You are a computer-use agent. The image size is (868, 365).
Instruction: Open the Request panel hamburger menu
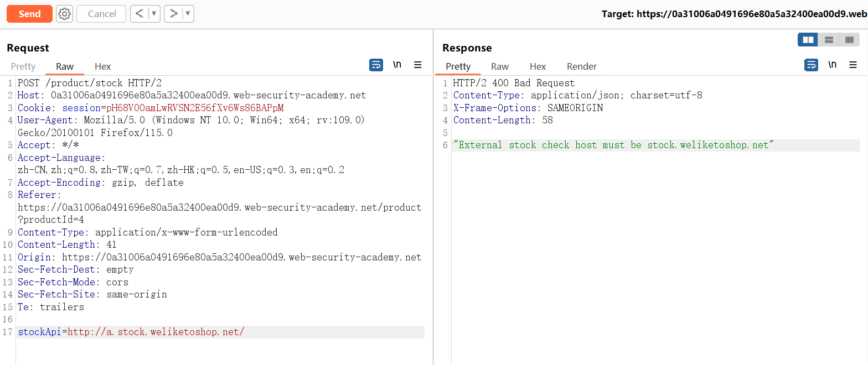point(418,65)
